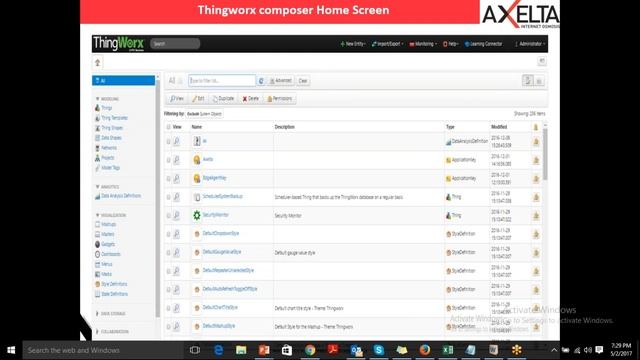Open the New Entity dropdown
Screen dimensions: 640x360
click(x=353, y=44)
